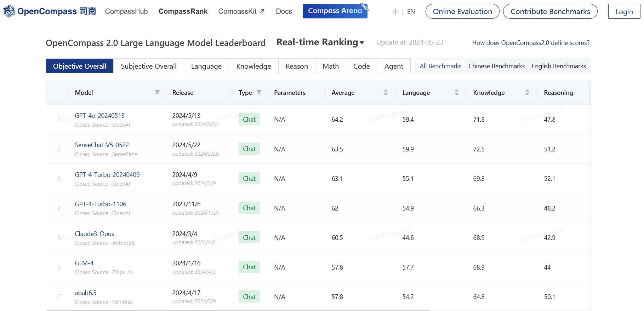Open the Type column filter icon
644x311 pixels.
[259, 92]
